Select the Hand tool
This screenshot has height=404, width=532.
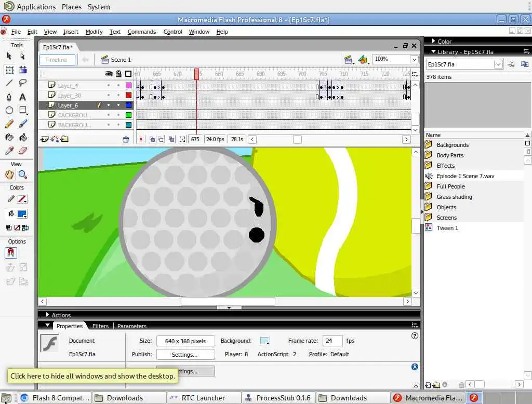tap(9, 174)
